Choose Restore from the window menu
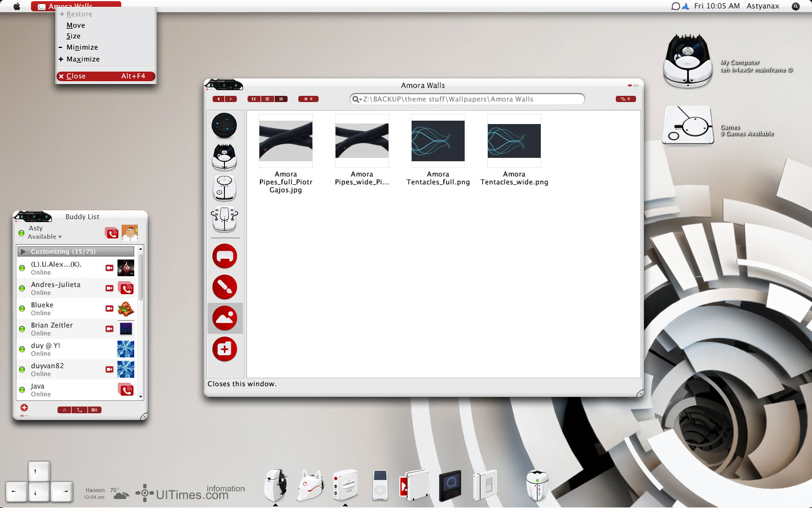Image resolution: width=812 pixels, height=508 pixels. pos(105,14)
